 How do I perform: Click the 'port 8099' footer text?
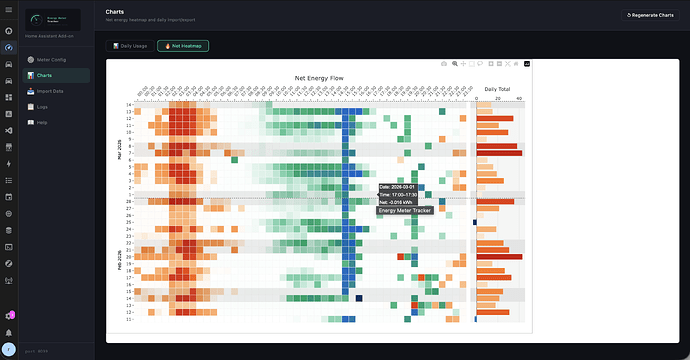(x=37, y=351)
